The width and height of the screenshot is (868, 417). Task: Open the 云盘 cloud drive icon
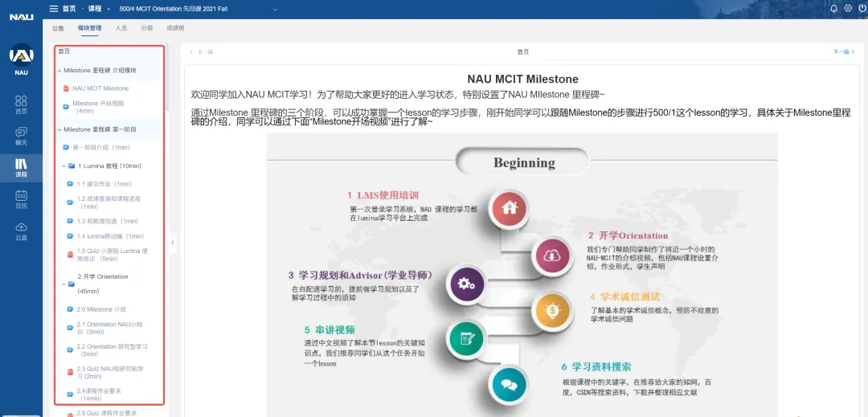point(21,231)
